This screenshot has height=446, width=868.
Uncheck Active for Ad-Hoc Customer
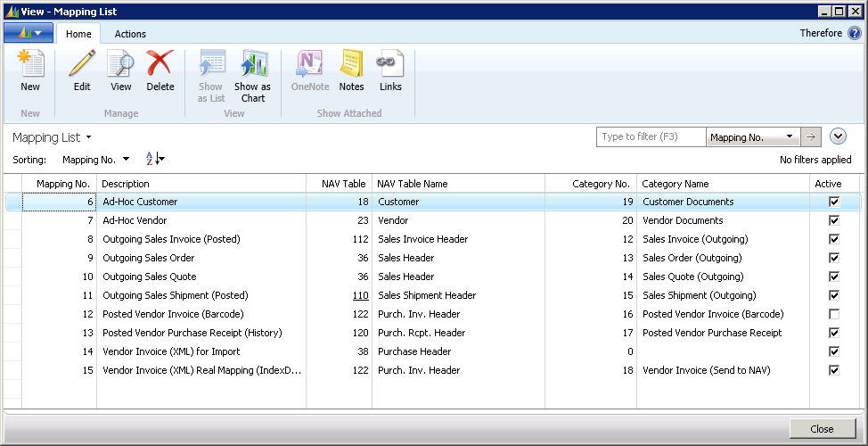coord(834,202)
